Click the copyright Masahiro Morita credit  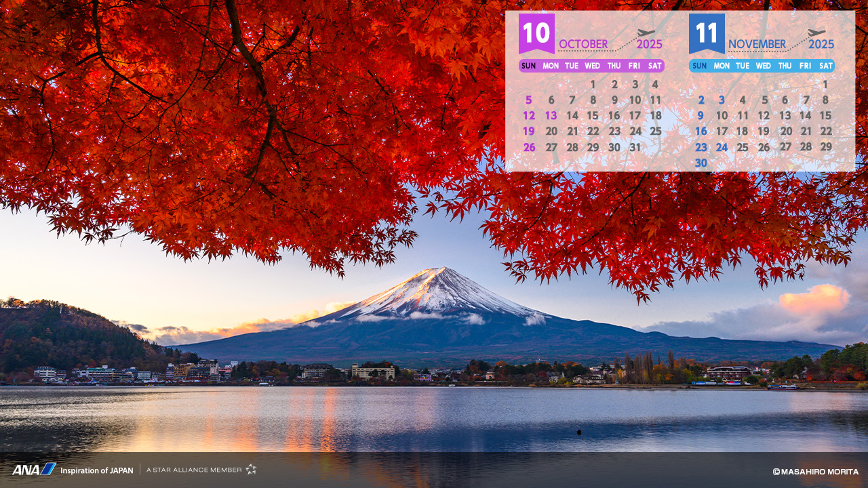[815, 472]
